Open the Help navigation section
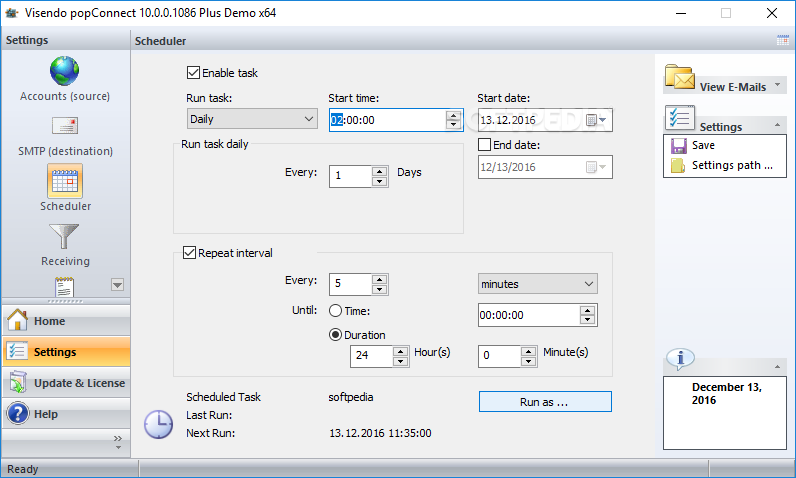This screenshot has height=478, width=796. coord(66,413)
